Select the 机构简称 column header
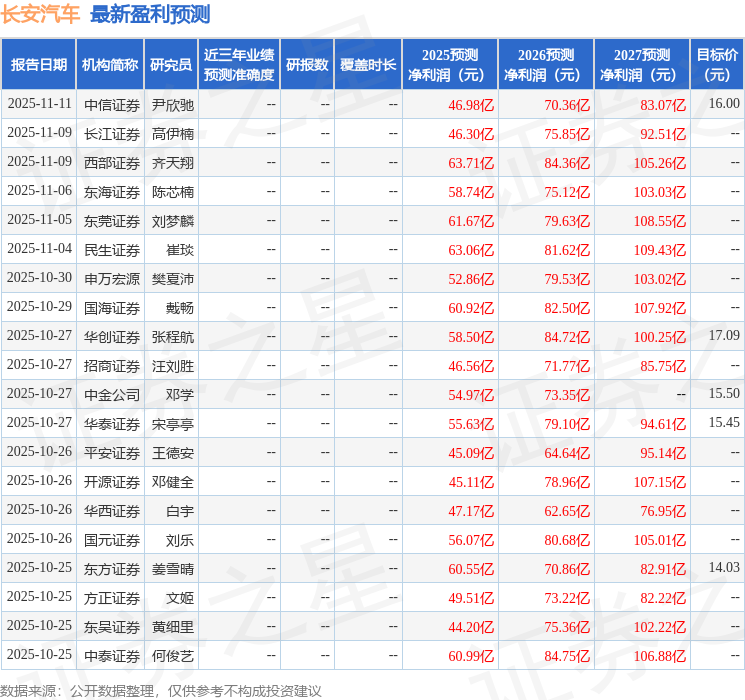Image resolution: width=745 pixels, height=700 pixels. pos(110,64)
